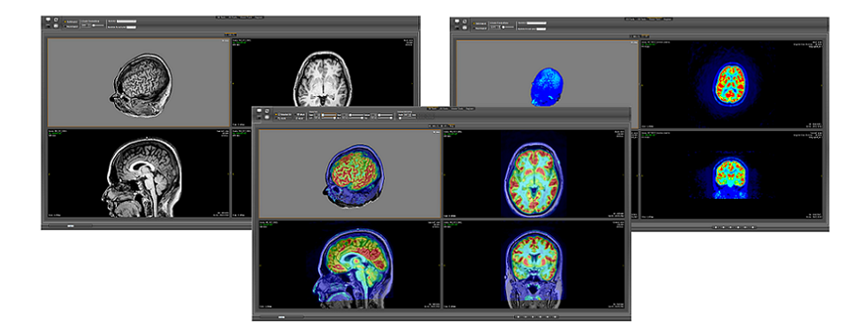Switch to the highlighted tool tab in the left MRI window
Image resolution: width=868 pixels, height=334 pixels.
(246, 17)
